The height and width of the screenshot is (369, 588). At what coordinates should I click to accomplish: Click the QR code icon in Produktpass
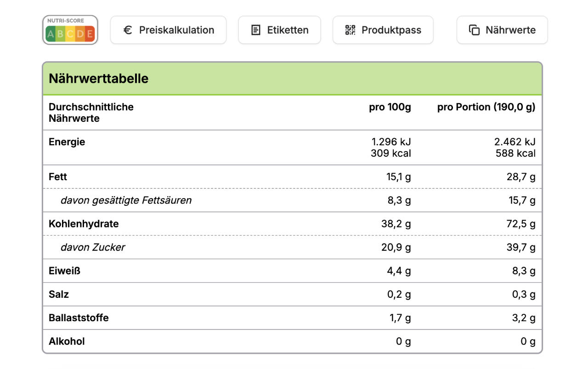[x=351, y=30]
